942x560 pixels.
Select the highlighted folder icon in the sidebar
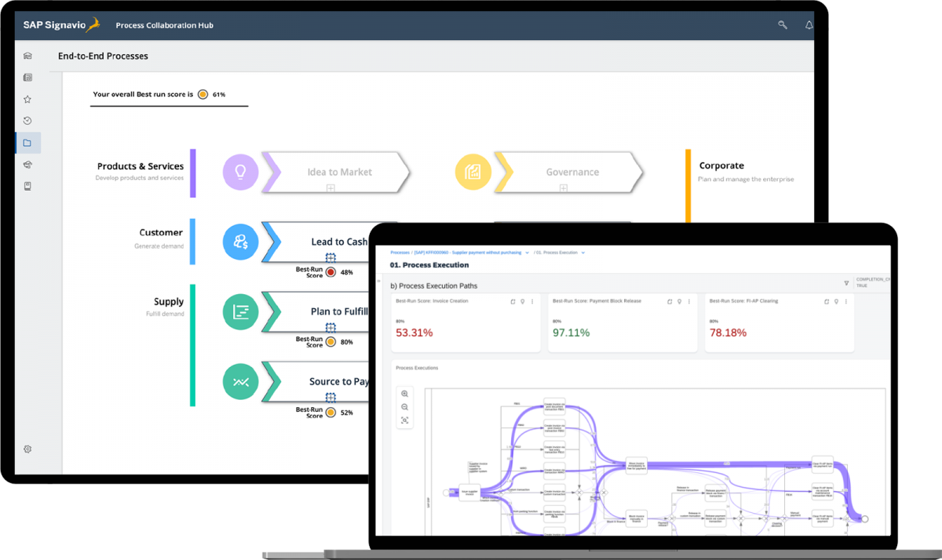[27, 143]
